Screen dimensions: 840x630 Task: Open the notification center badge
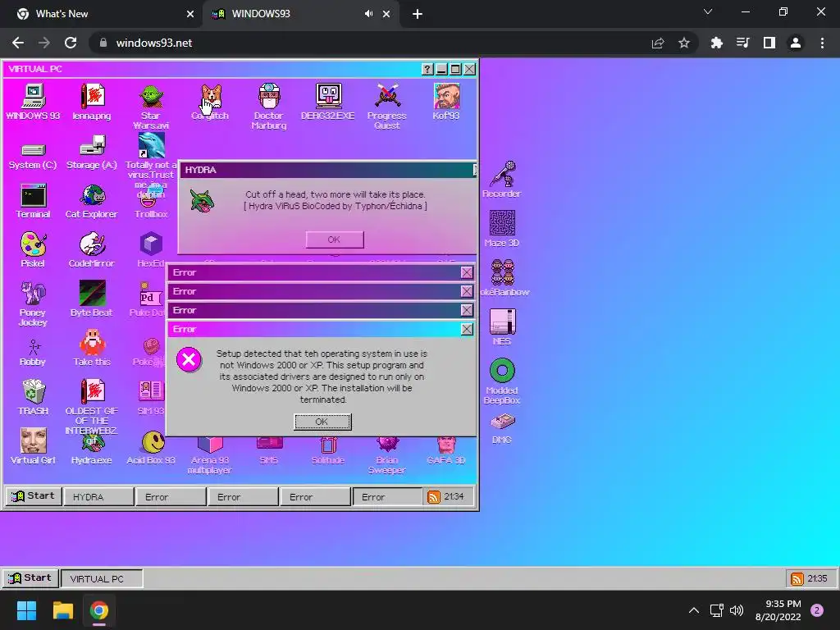817,610
